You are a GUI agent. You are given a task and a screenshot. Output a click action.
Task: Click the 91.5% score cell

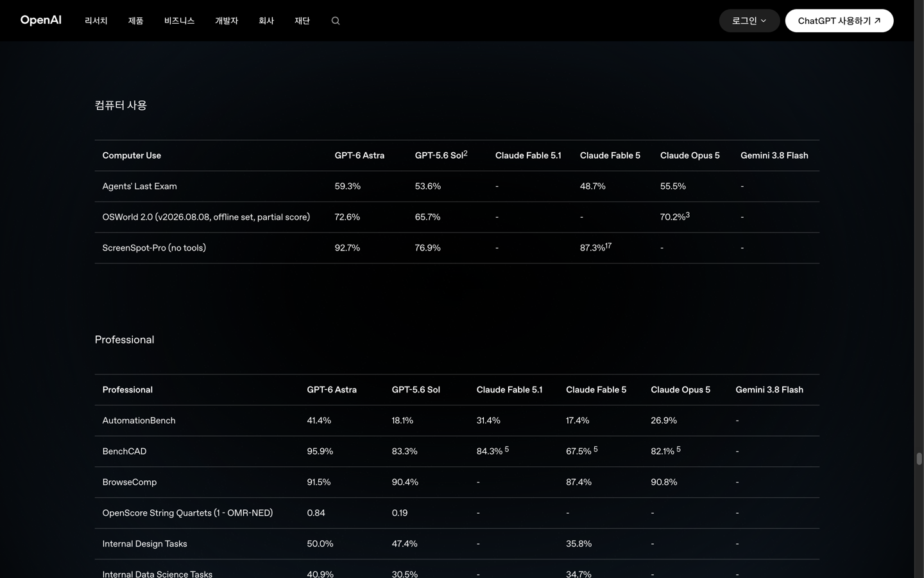pyautogui.click(x=319, y=482)
